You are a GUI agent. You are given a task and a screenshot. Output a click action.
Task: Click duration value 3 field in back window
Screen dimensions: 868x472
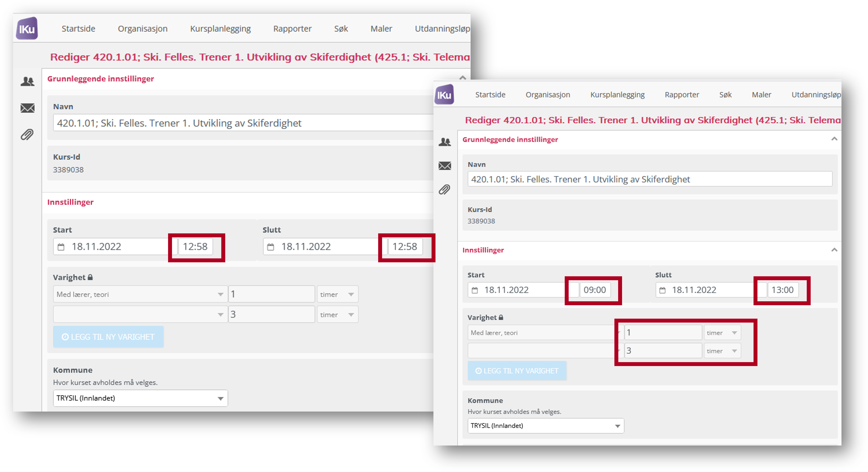272,314
